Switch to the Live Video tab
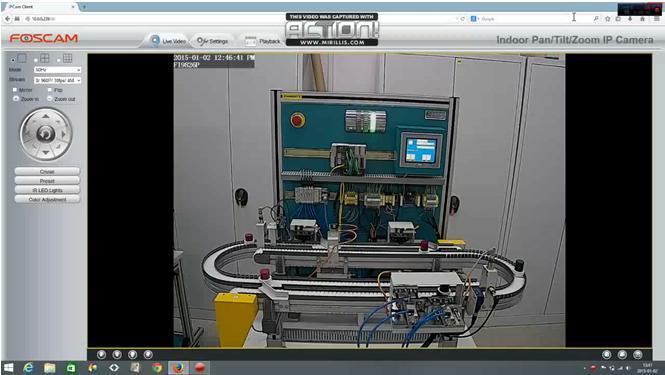Viewport: 665px width, 375px height. [168, 41]
